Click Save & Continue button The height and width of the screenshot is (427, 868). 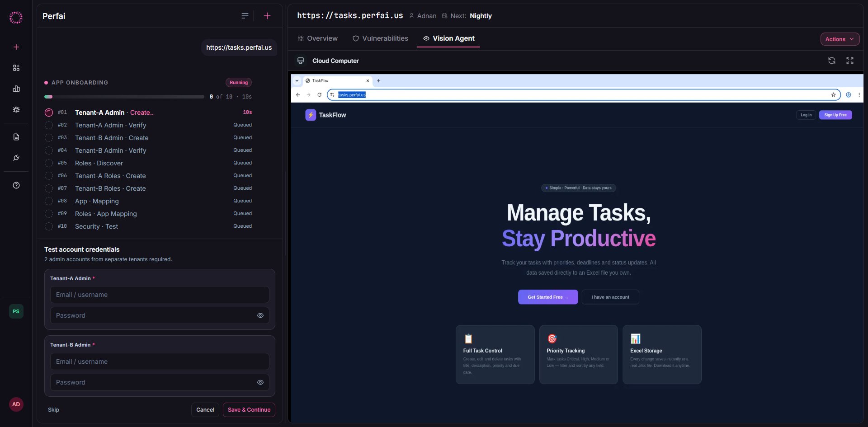[249, 410]
